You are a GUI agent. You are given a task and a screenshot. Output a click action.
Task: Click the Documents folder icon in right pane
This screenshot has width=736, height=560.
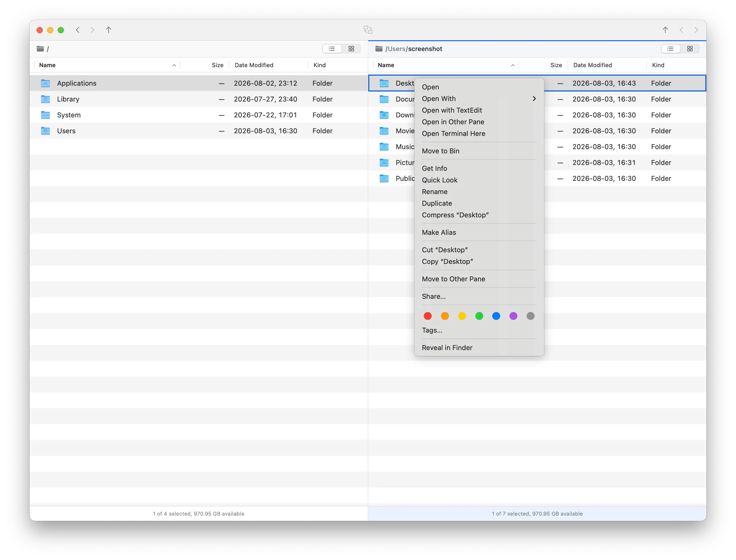(x=384, y=99)
